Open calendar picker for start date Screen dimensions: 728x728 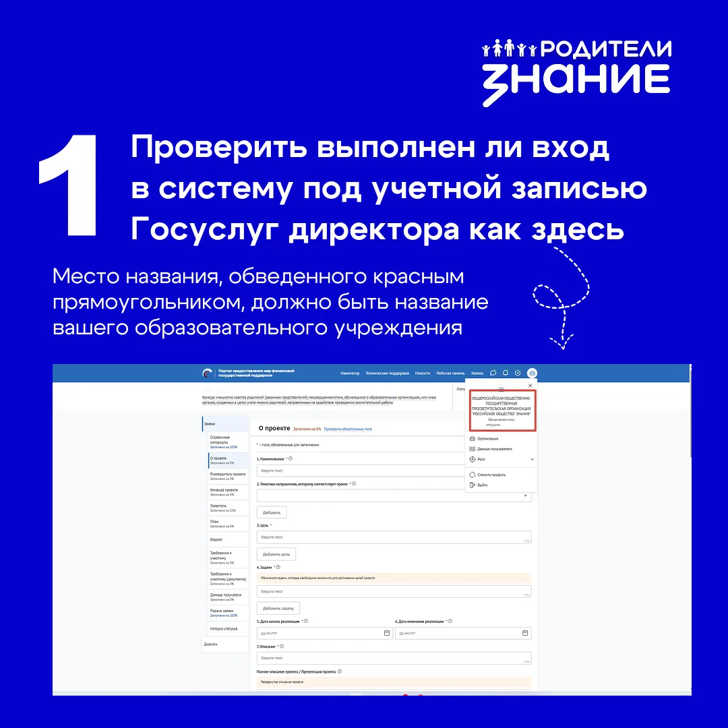point(387,633)
